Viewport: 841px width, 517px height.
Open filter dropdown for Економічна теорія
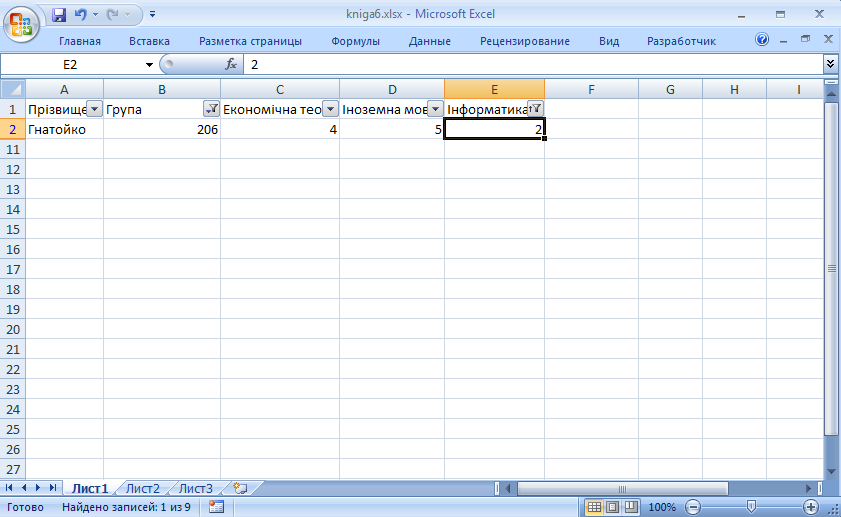pyautogui.click(x=330, y=109)
